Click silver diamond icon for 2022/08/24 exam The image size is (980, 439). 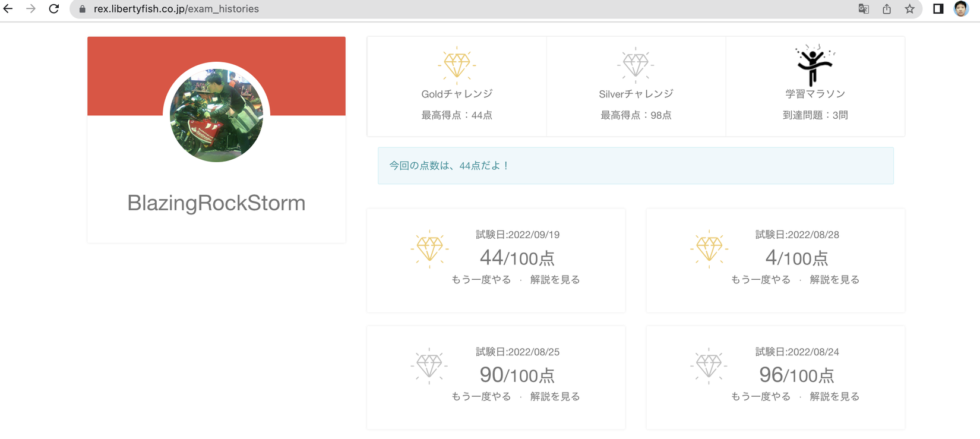pos(709,365)
